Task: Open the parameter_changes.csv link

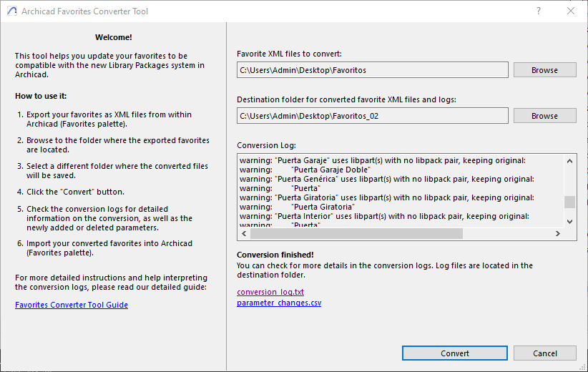Action: point(279,303)
